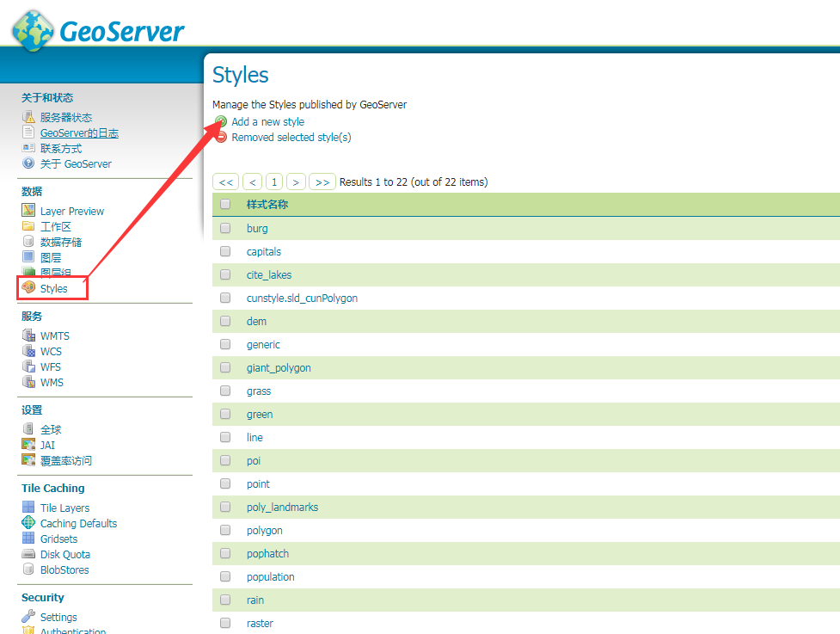Screen dimensions: 840x634
Task: Click the layers blue square icon
Action: (x=28, y=256)
